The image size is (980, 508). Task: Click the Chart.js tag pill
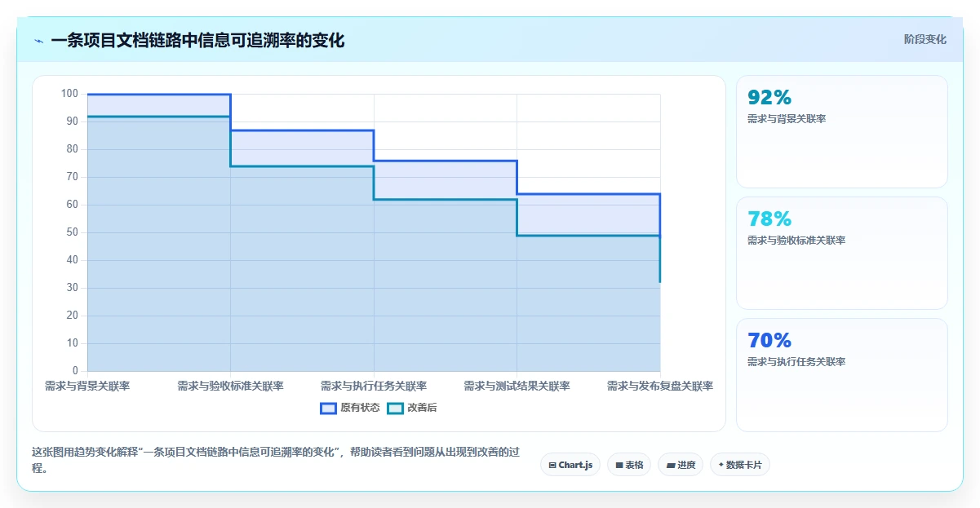click(570, 465)
